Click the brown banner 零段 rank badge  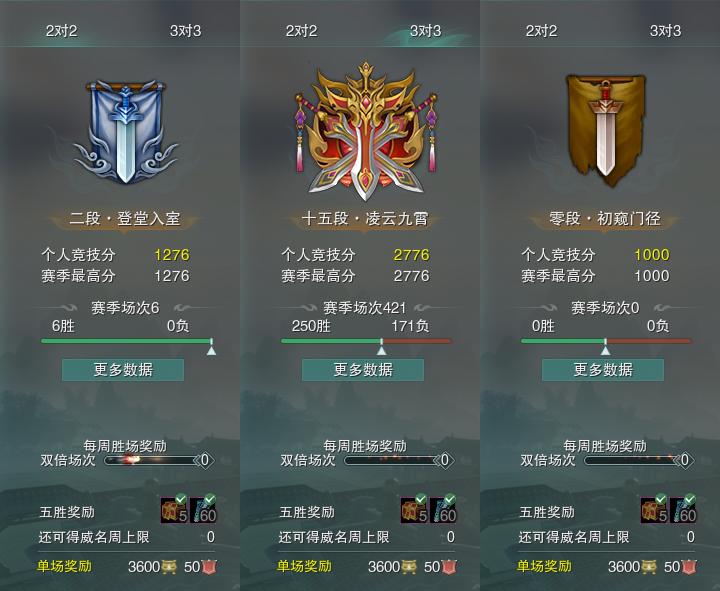tap(605, 130)
